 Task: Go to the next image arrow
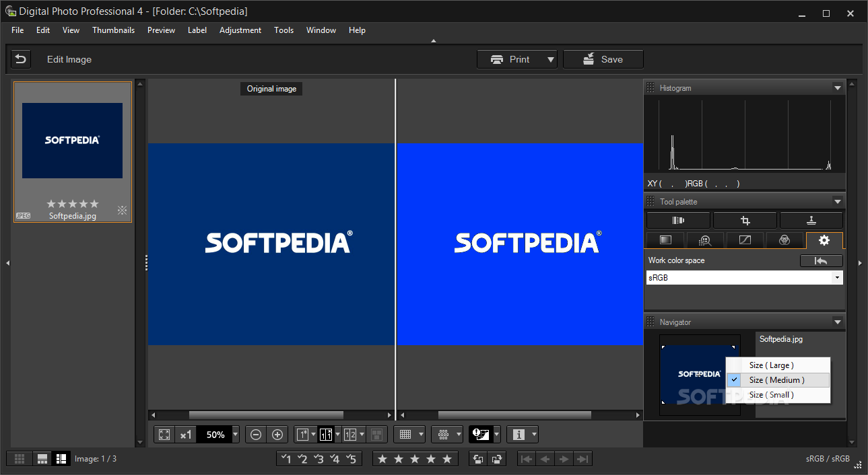point(564,459)
